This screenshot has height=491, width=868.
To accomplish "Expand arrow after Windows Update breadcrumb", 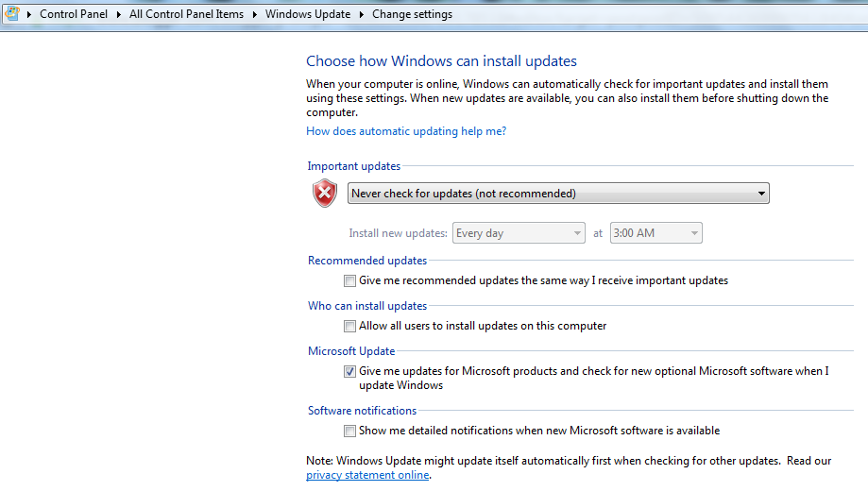I will click(362, 14).
